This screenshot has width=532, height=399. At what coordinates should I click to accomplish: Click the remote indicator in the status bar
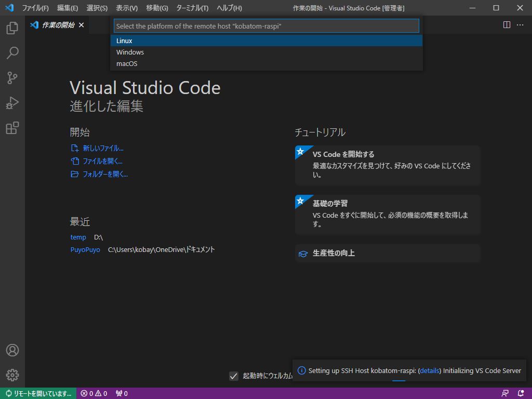pyautogui.click(x=36, y=394)
